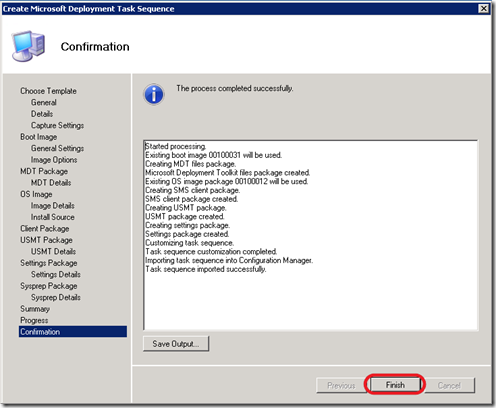Select Image Options step
The width and height of the screenshot is (496, 408).
tap(54, 160)
